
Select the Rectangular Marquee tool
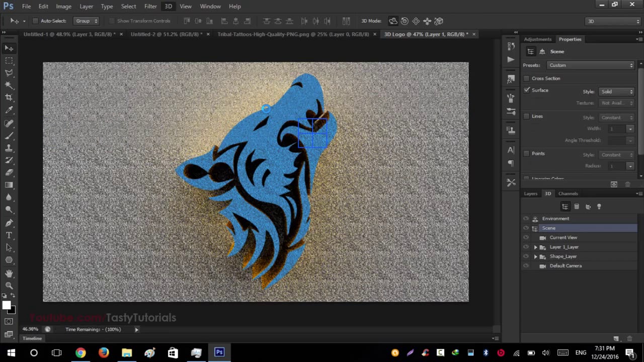(x=9, y=60)
